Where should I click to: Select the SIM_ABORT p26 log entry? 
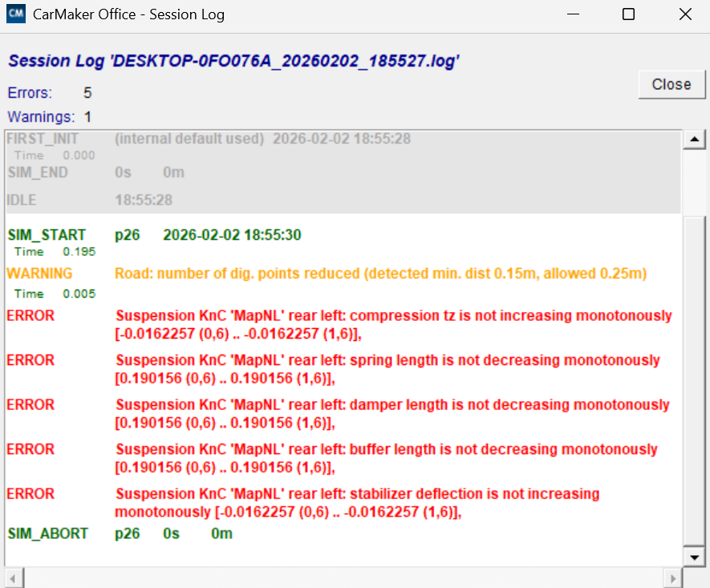[119, 533]
